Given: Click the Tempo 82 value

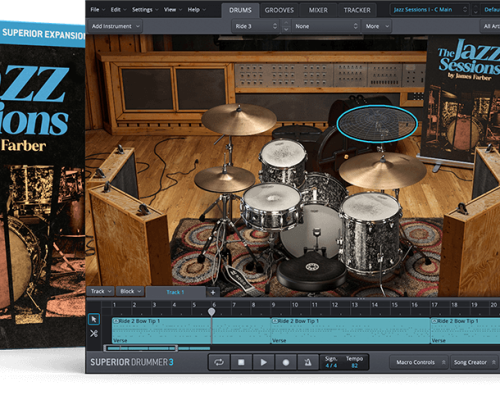Looking at the screenshot, I should tap(354, 365).
